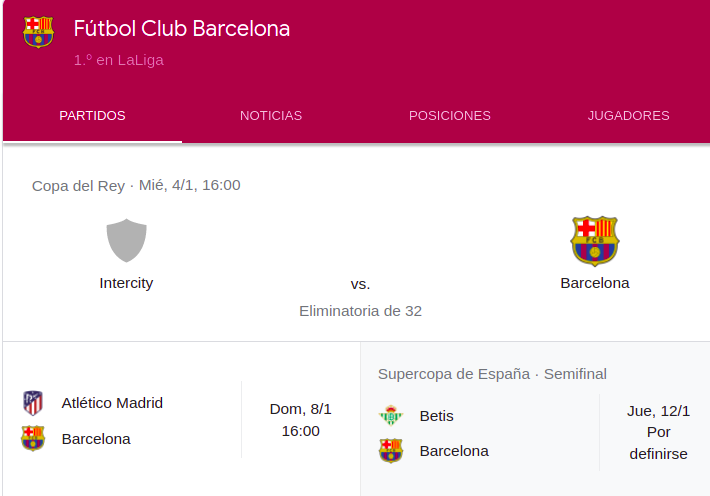
Task: Click the Betis crest icon
Action: (391, 415)
